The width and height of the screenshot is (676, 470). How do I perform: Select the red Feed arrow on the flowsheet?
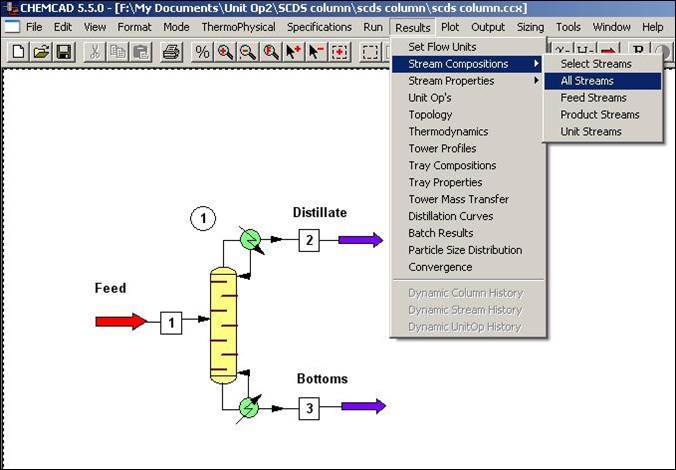[121, 322]
